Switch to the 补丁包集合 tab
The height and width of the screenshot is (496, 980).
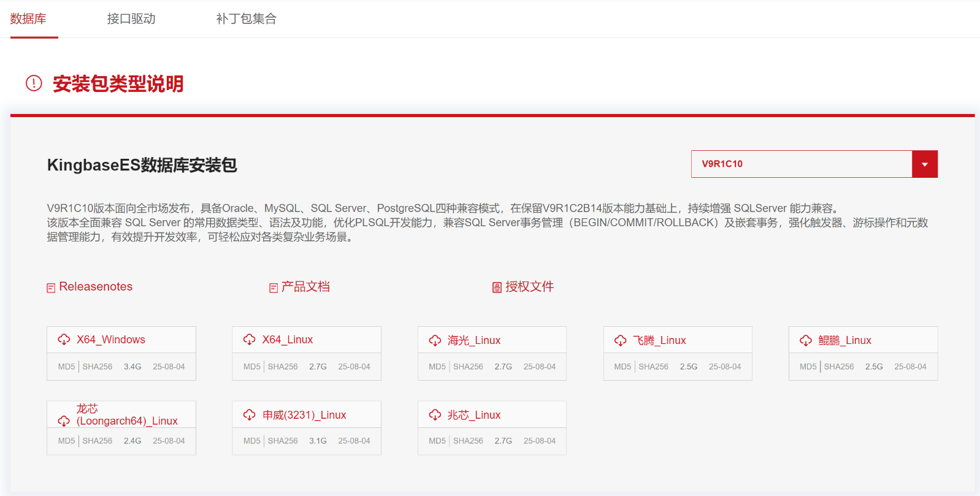pos(246,19)
